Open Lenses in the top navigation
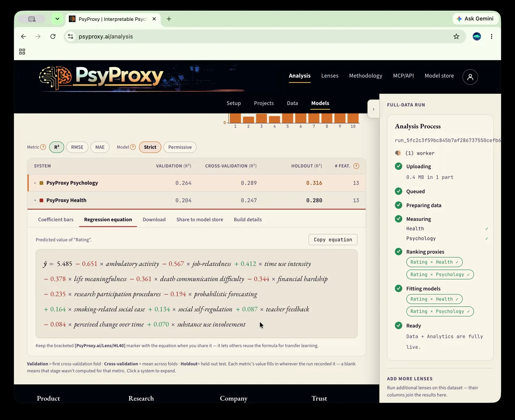The image size is (515, 420). 330,76
